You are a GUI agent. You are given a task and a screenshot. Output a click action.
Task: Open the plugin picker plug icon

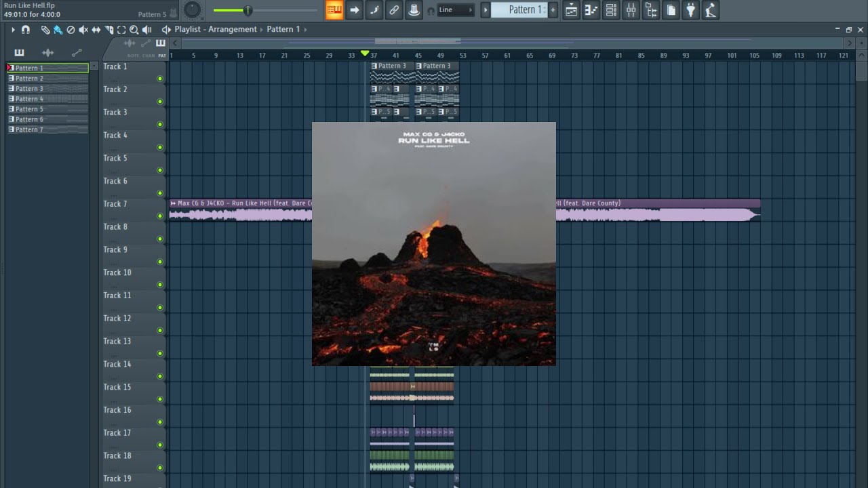[x=690, y=9]
